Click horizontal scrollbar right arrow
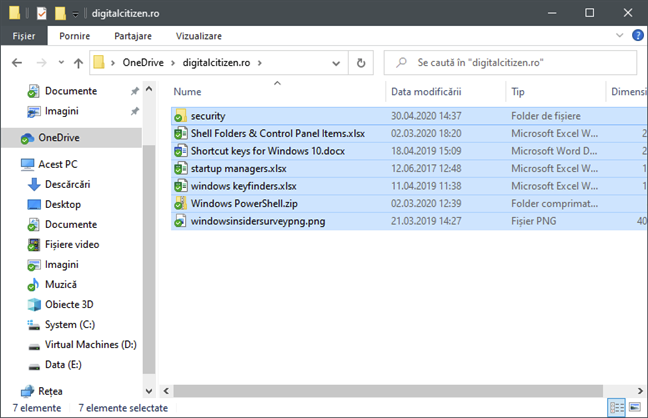The image size is (648, 418). click(640, 391)
